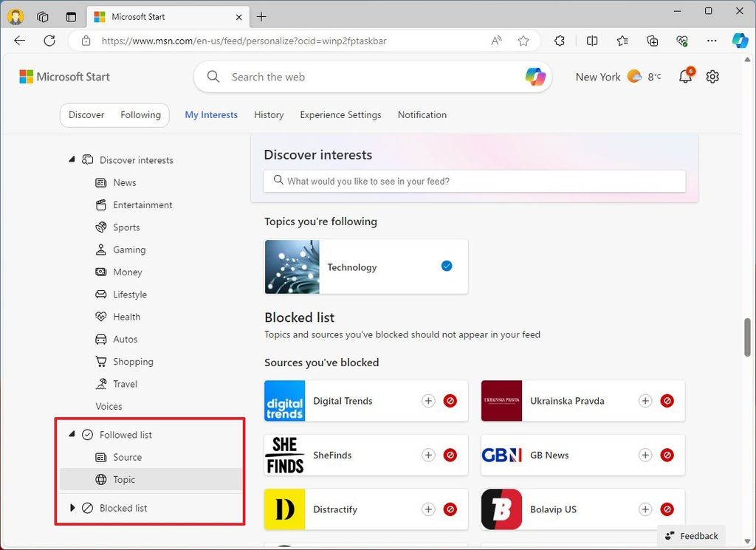The width and height of the screenshot is (756, 550).
Task: Open the Microsoft Start settings gear
Action: pos(712,76)
